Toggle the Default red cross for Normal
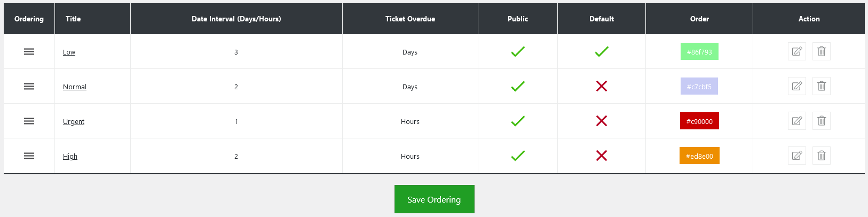 pyautogui.click(x=601, y=86)
